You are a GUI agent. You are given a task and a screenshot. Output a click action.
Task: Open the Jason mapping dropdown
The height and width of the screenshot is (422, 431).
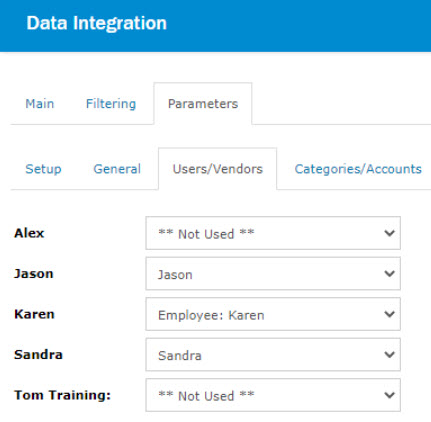coord(273,274)
